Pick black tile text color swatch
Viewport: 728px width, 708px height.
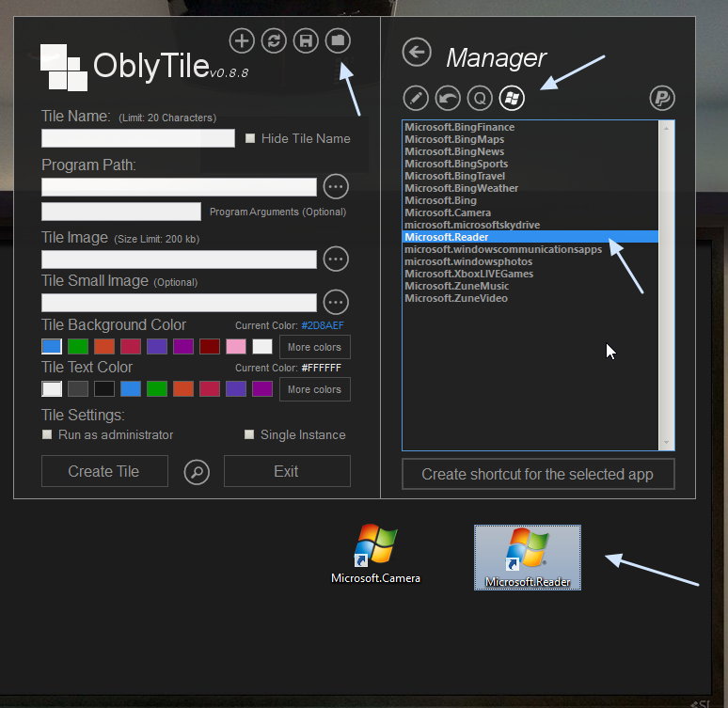(x=104, y=388)
